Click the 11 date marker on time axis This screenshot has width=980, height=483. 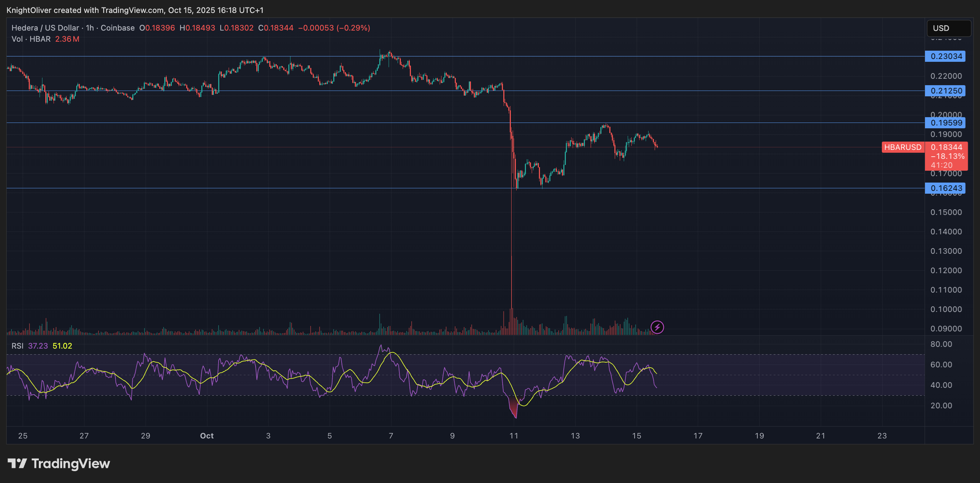coord(514,436)
